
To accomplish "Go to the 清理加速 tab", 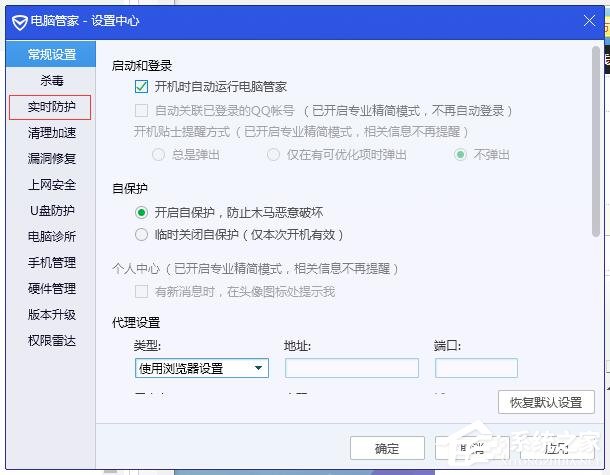I will 51,133.
